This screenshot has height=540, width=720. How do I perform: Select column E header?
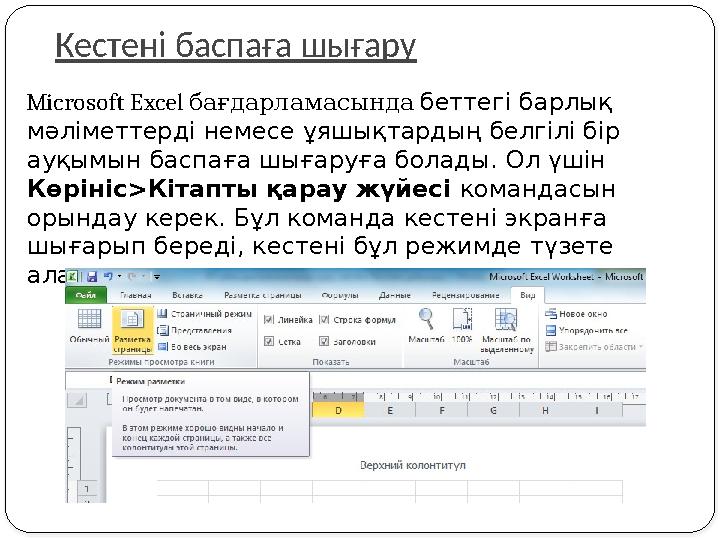click(390, 410)
